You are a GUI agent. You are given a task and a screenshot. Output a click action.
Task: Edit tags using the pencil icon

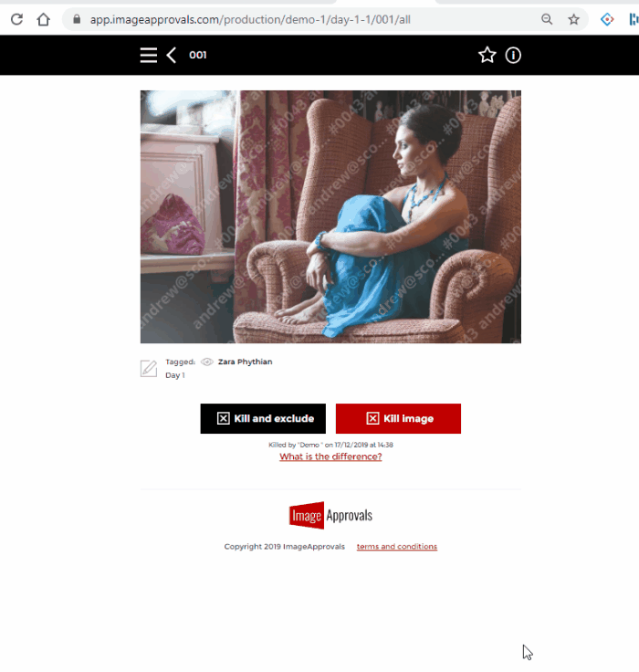point(149,369)
